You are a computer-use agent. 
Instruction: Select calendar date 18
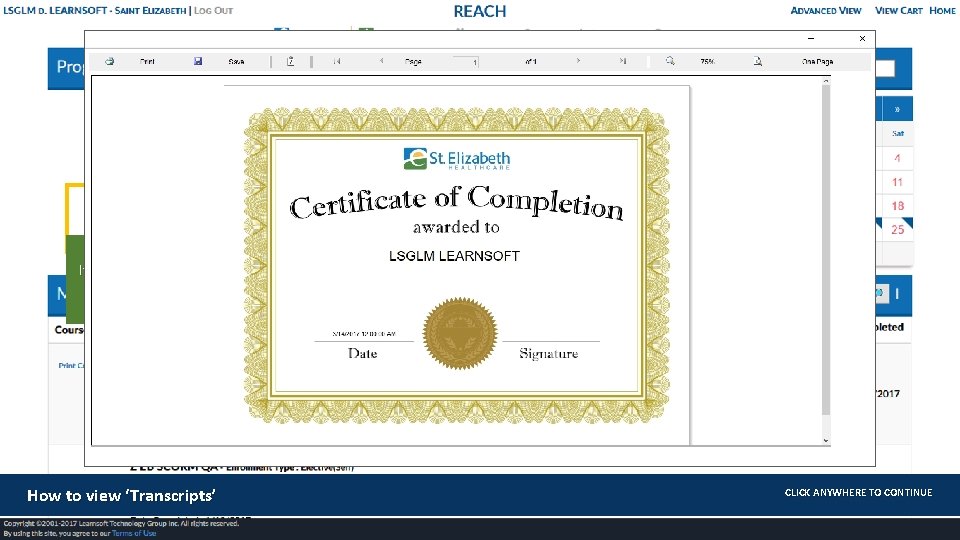[x=898, y=206]
